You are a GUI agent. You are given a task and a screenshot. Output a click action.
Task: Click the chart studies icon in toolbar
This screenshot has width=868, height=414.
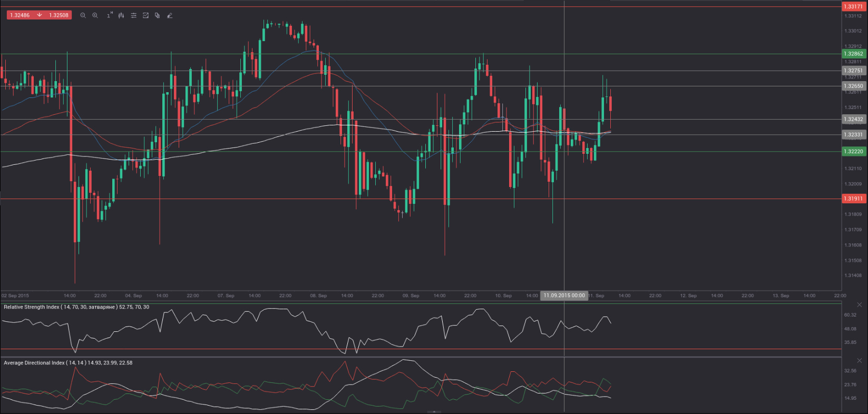145,15
